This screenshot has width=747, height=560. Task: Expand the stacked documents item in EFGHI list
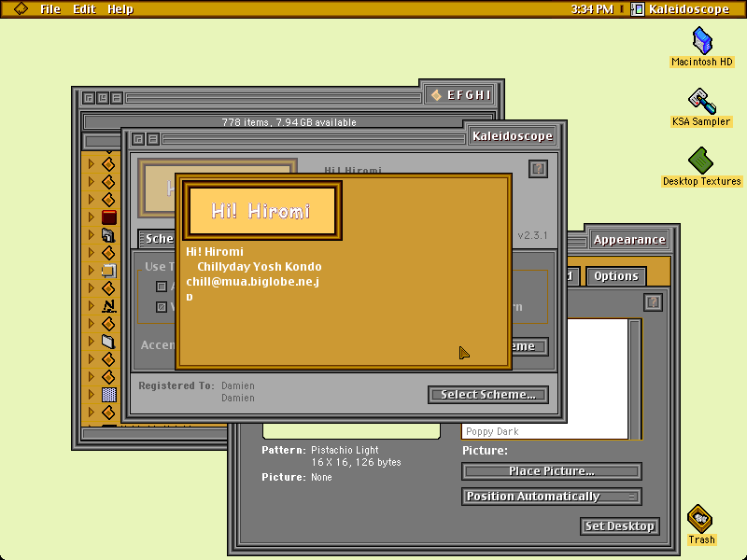click(x=92, y=235)
